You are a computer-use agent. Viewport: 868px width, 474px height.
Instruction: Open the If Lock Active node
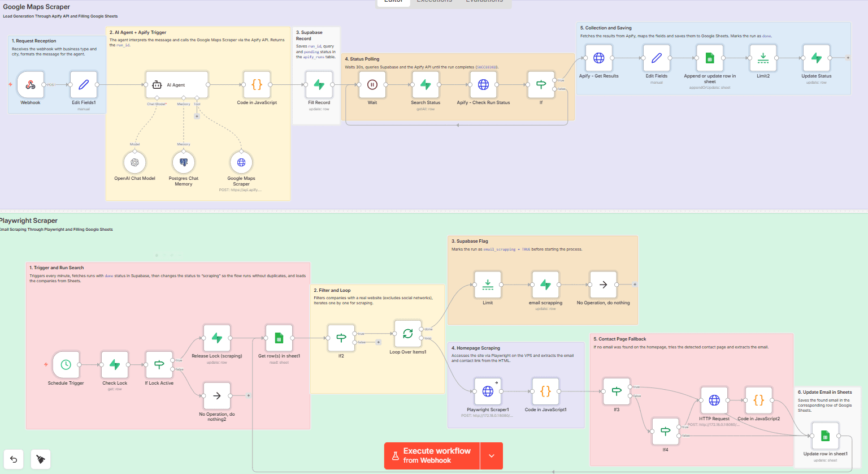tap(159, 365)
